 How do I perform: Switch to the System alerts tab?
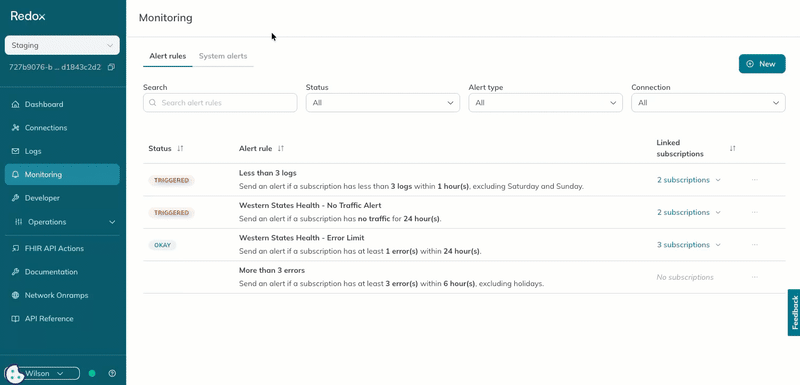pos(223,56)
